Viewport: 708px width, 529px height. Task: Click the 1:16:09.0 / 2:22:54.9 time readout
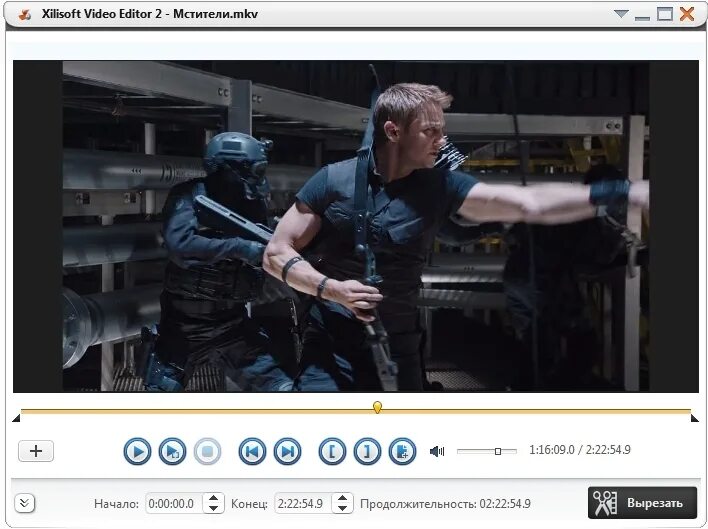click(x=580, y=450)
